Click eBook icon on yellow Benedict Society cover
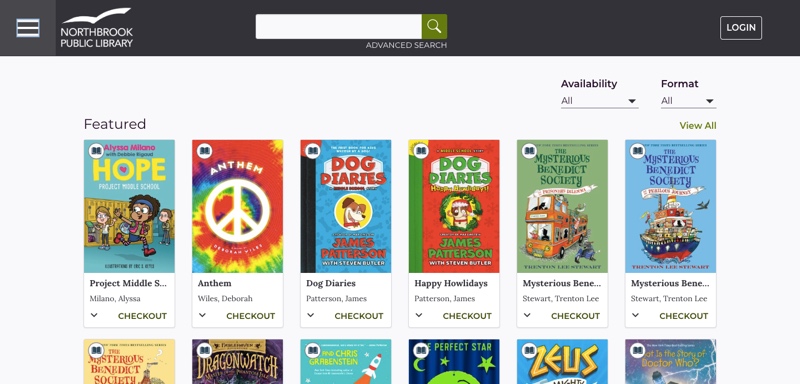 [x=96, y=350]
